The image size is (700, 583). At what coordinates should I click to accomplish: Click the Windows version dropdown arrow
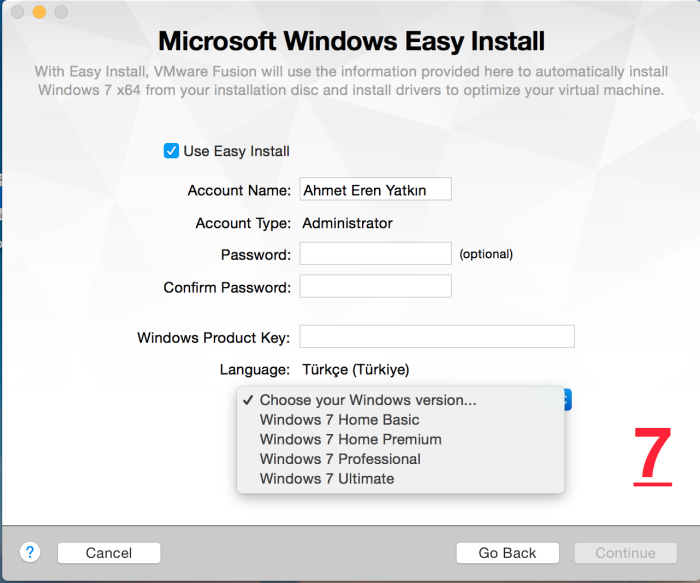[x=567, y=400]
